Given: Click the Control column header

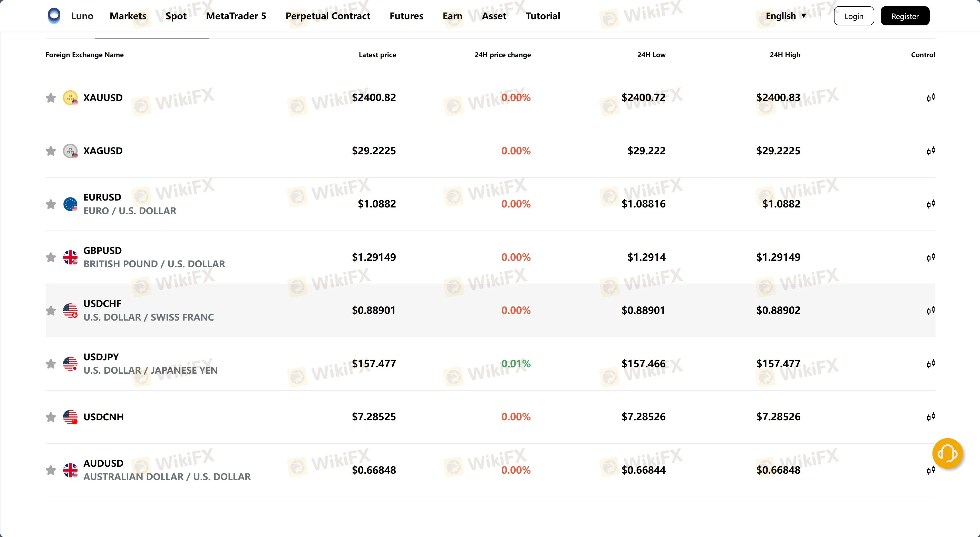Looking at the screenshot, I should [923, 55].
